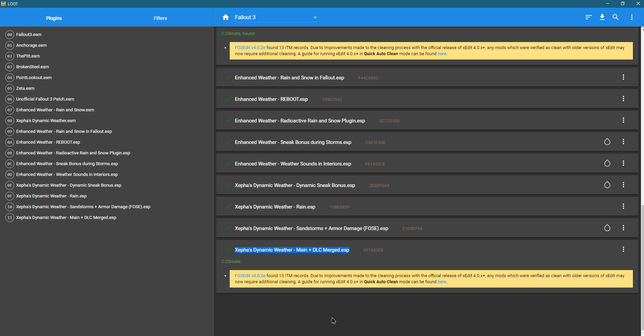Click the droplet icon on Weather Sounds in Interiors
Image resolution: width=644 pixels, height=336 pixels.
[x=607, y=163]
